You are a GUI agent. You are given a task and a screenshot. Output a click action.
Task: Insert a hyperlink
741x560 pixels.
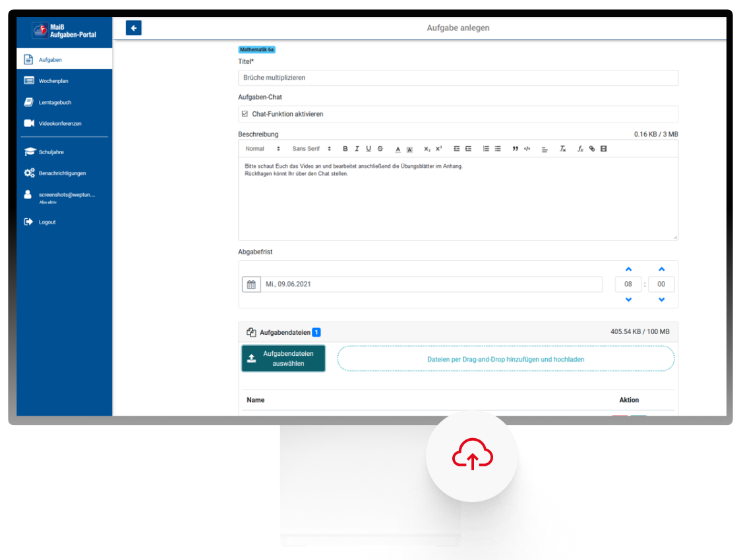[x=591, y=149]
